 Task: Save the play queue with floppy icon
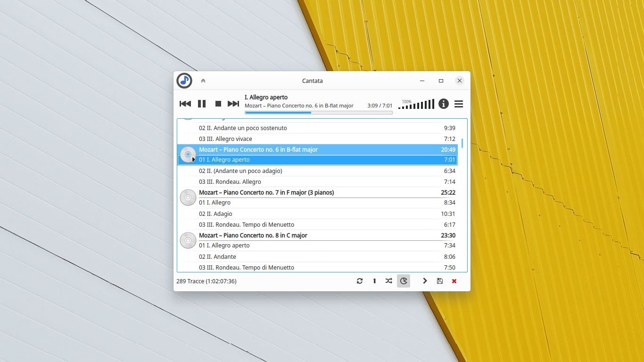(440, 281)
